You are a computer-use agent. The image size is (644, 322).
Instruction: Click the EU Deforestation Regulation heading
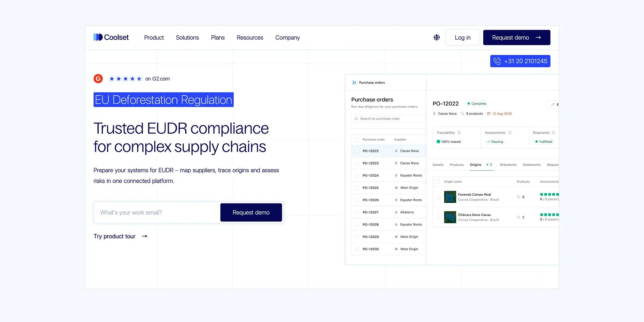(x=164, y=100)
